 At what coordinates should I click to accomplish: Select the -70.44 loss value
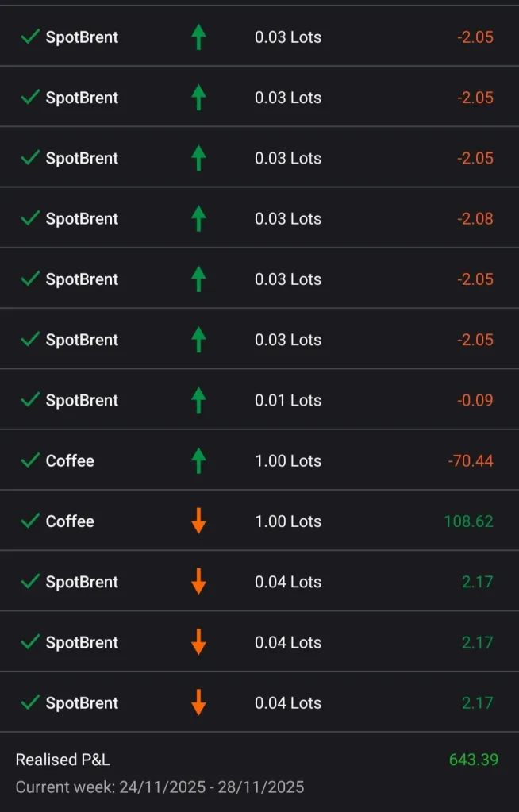471,460
